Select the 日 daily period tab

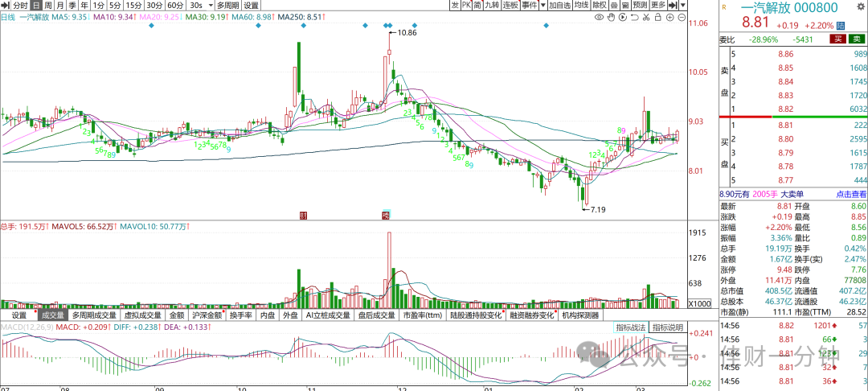coord(35,5)
